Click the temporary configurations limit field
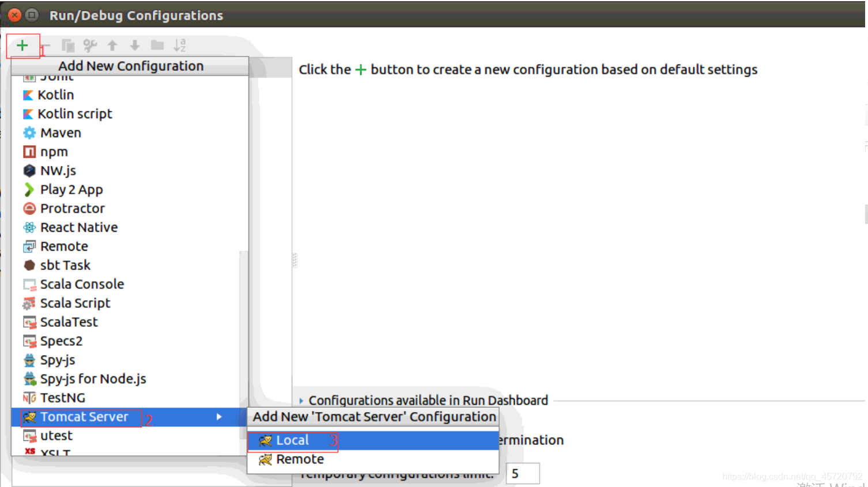Screen dimensions: 868x487 click(x=523, y=474)
